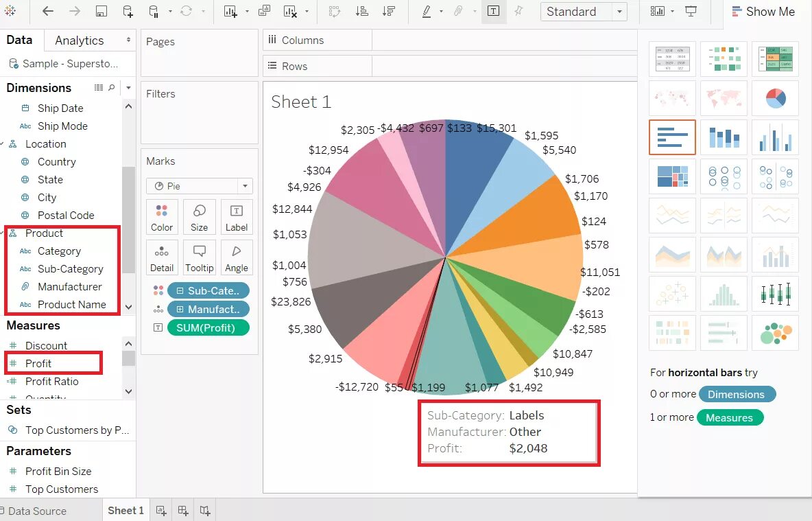Click the Highlight pen icon

[x=426, y=12]
